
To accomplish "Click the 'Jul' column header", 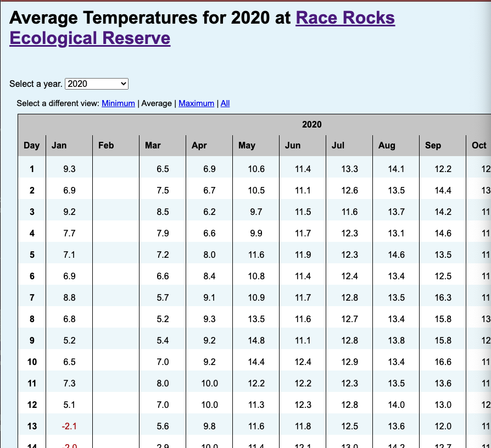I will pos(338,146).
